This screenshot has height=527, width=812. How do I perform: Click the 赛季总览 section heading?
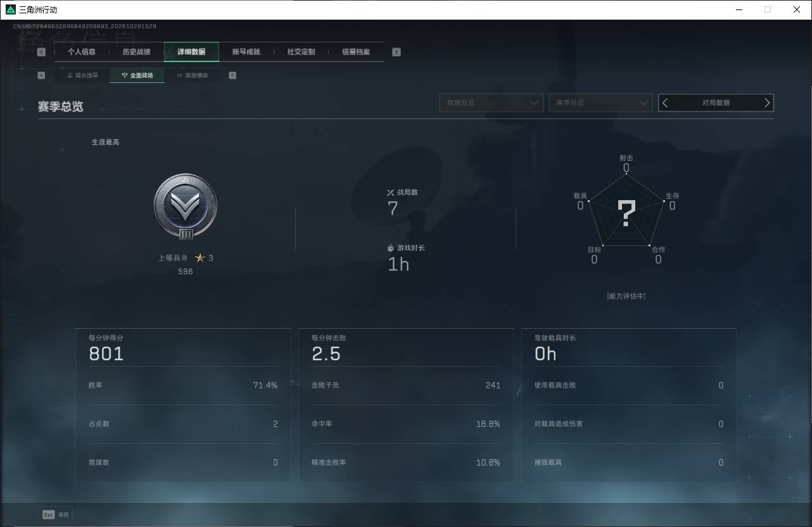click(x=60, y=106)
